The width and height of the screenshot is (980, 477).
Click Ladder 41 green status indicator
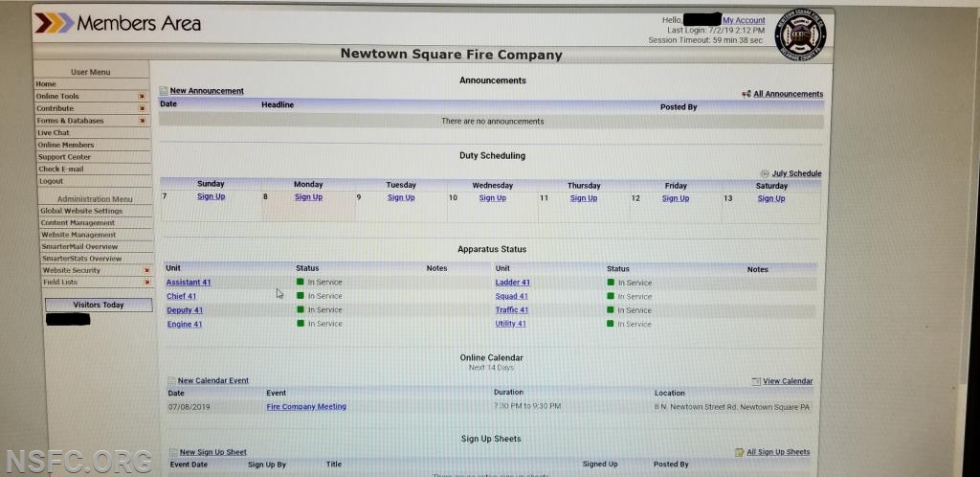611,283
